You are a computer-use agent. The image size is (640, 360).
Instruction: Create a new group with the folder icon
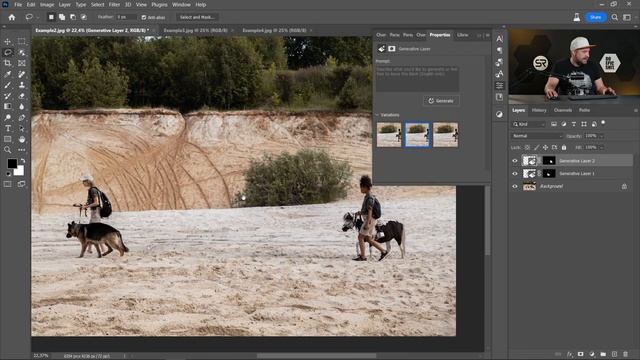[x=603, y=354]
